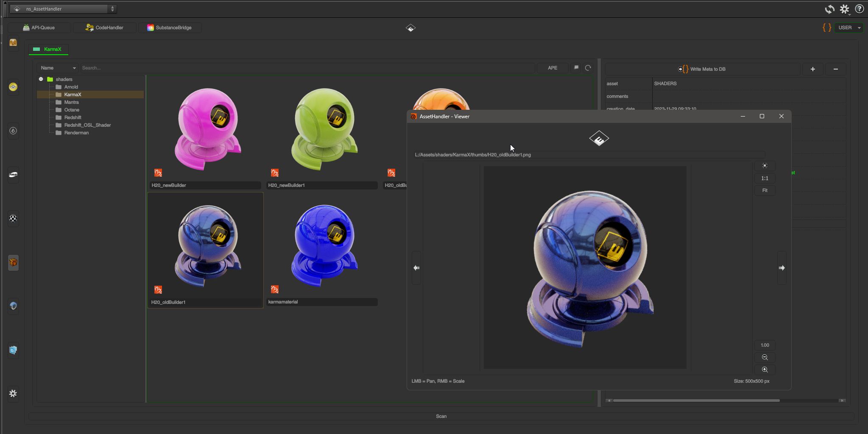Set the viewer zoom to 1:1
Image resolution: width=868 pixels, height=434 pixels.
[765, 178]
